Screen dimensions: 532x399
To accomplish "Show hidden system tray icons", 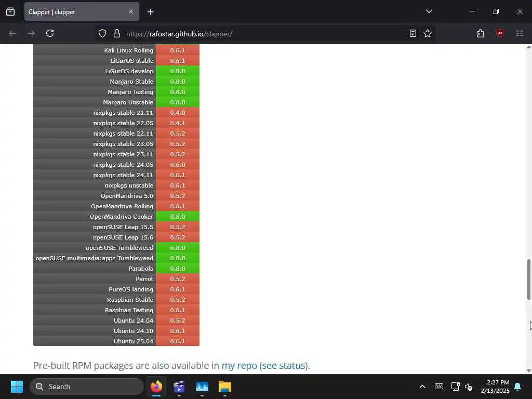I will pos(422,387).
